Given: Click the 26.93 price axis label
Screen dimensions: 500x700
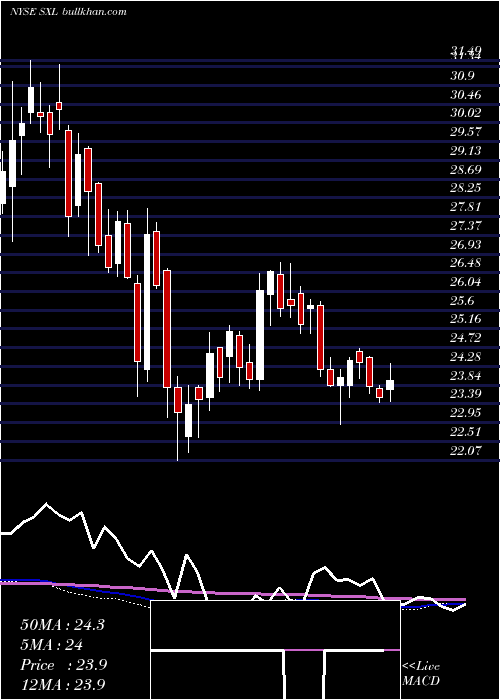Looking at the screenshot, I should point(466,245).
